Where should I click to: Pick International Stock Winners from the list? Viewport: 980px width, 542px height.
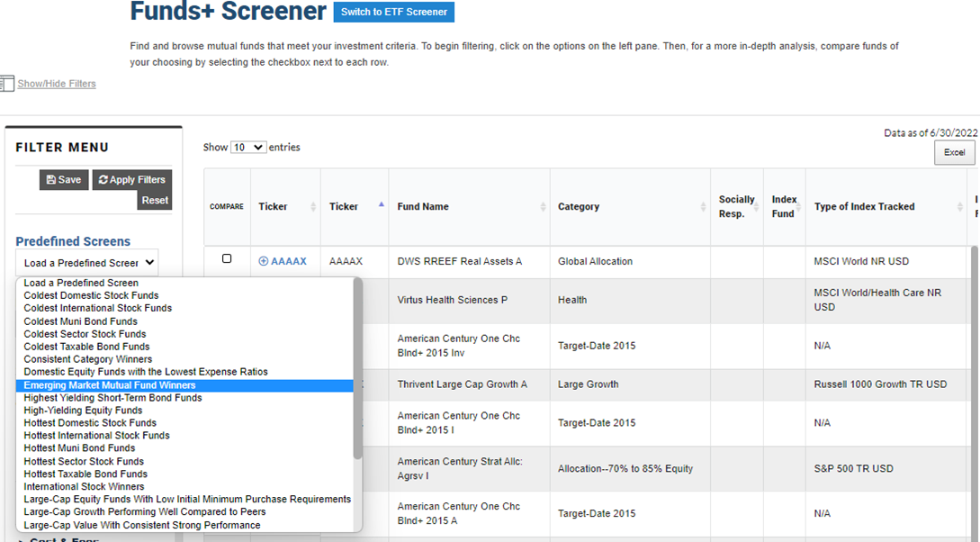pos(84,487)
